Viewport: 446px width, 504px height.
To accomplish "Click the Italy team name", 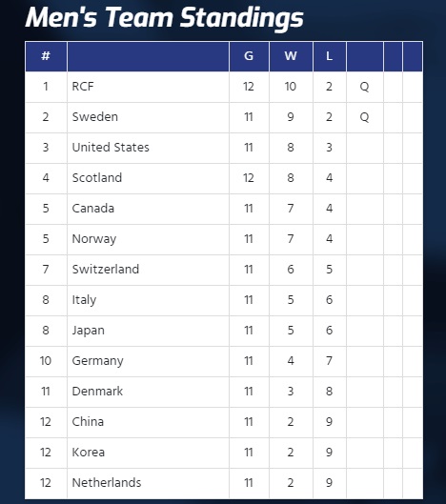I will click(x=84, y=300).
